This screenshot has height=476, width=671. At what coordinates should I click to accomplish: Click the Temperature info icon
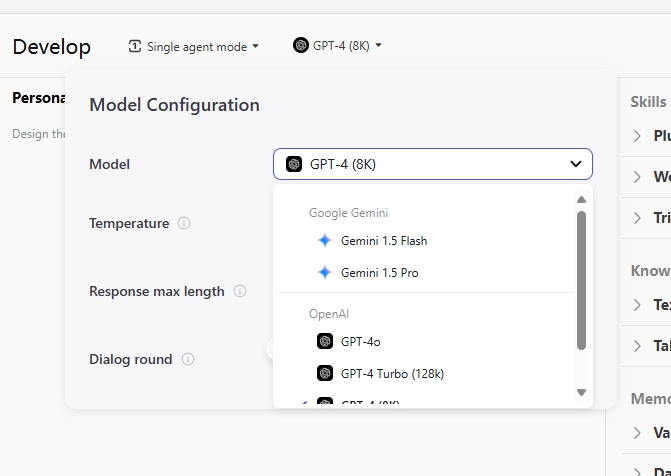pyautogui.click(x=184, y=223)
